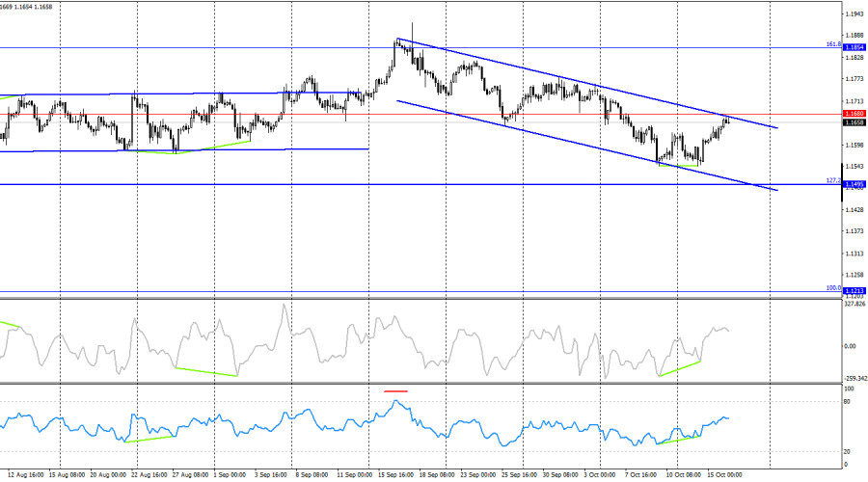Click the 1 Sep 00:00 date label
Viewport: 868px width, 482px height.
(x=230, y=475)
